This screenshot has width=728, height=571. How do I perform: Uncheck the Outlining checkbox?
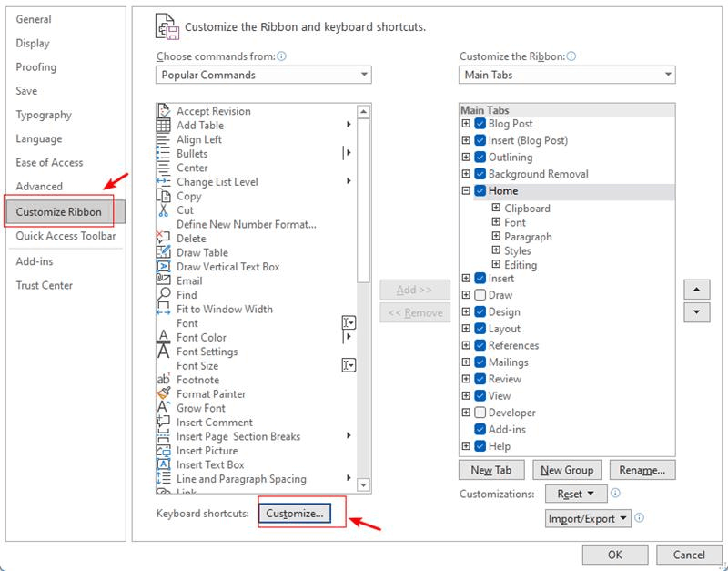click(480, 157)
